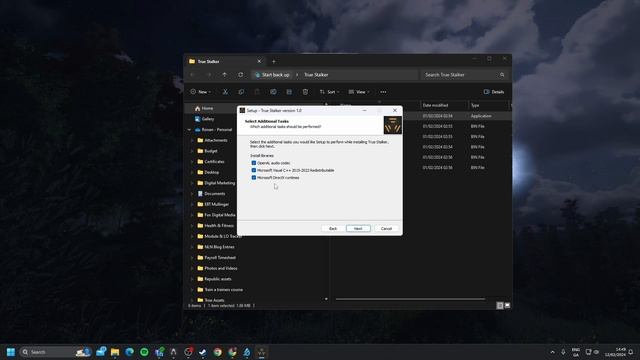Expand the Desktop folder node
This screenshot has height=360, width=640.
[x=192, y=172]
